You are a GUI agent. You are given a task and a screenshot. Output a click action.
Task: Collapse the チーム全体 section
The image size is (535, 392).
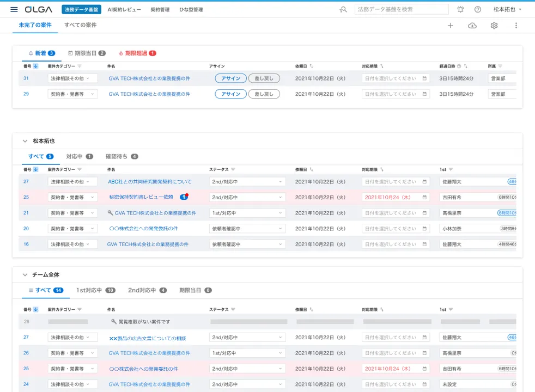coord(25,275)
